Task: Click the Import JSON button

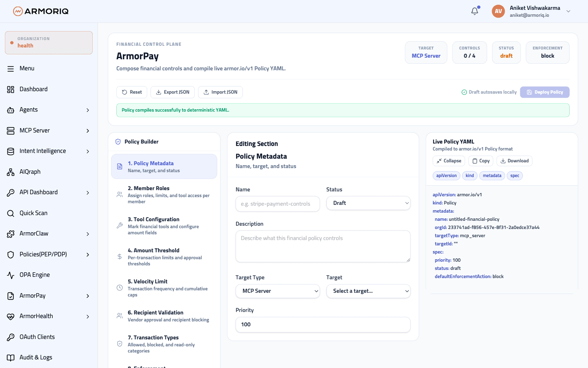Action: pyautogui.click(x=220, y=92)
